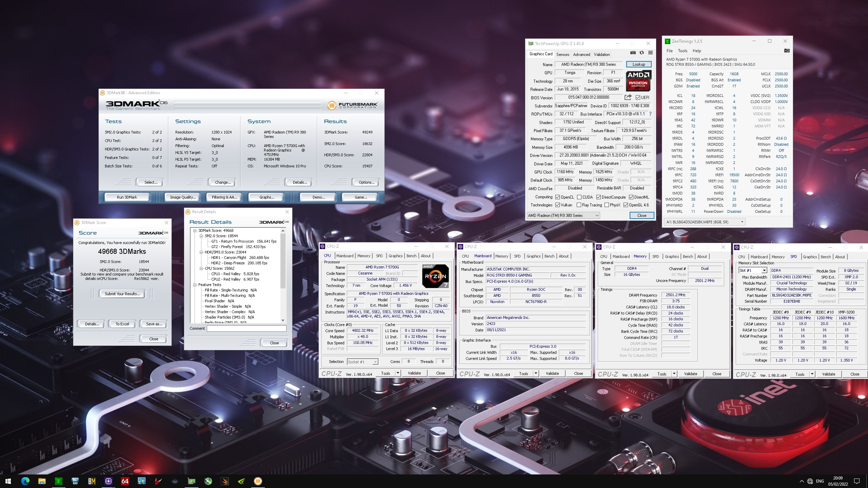Viewport: 868px width, 488px height.
Task: Click the Bus Interface question mark icon
Action: [x=650, y=114]
